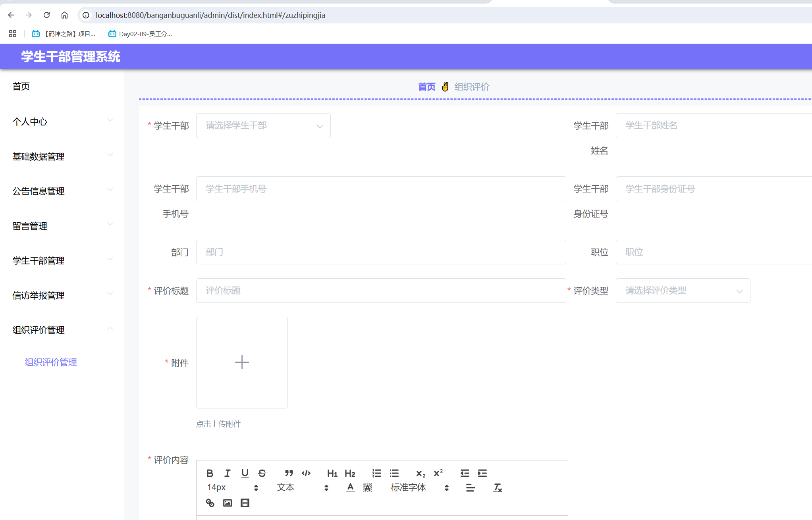This screenshot has width=812, height=520.
Task: Apply Heading 1 style
Action: point(332,473)
